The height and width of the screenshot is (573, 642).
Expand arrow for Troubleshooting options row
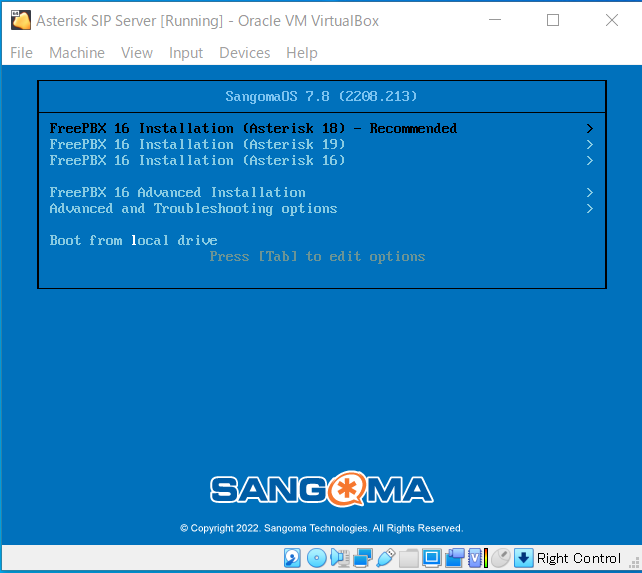590,209
